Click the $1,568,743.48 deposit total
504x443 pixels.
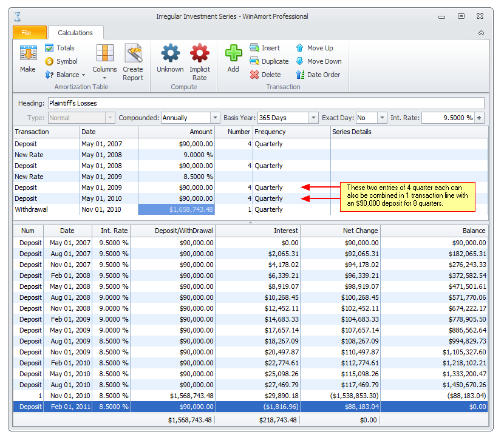click(x=189, y=420)
